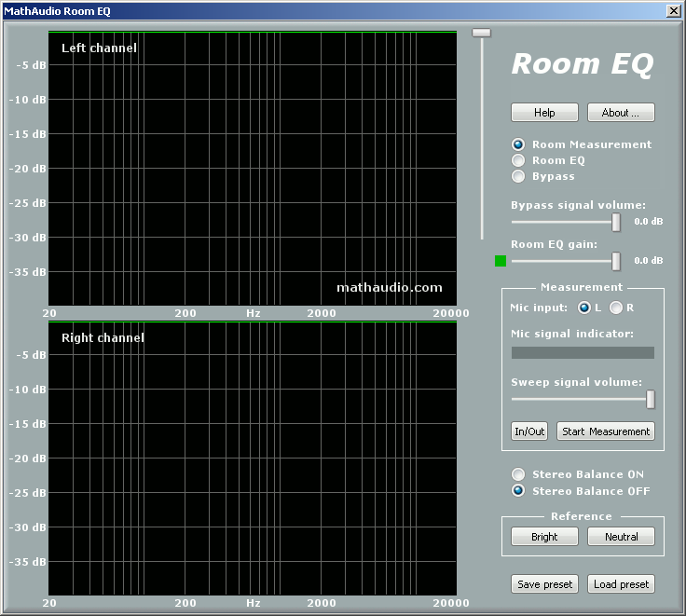Select the Room Measurement mode
The image size is (686, 616).
coord(518,144)
